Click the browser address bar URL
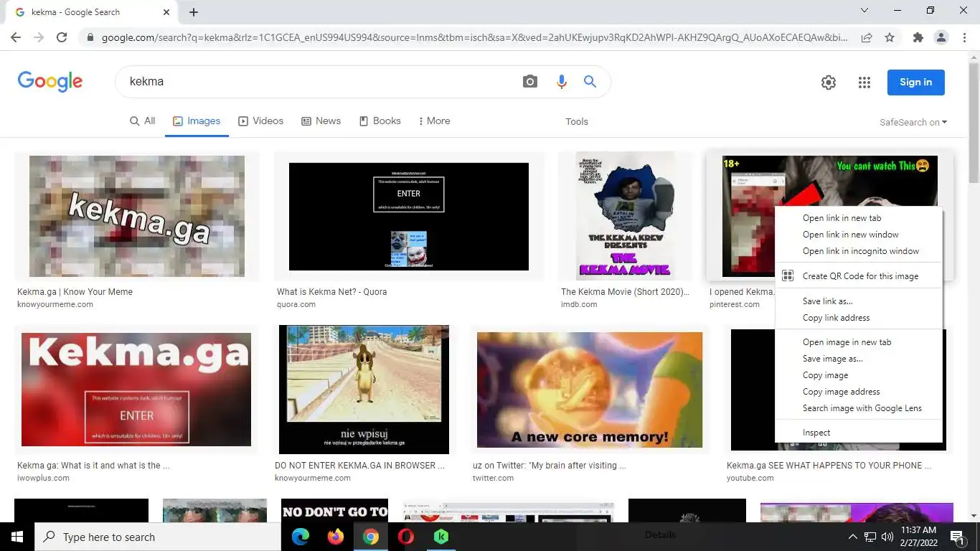Viewport: 980px width, 551px height. point(474,37)
